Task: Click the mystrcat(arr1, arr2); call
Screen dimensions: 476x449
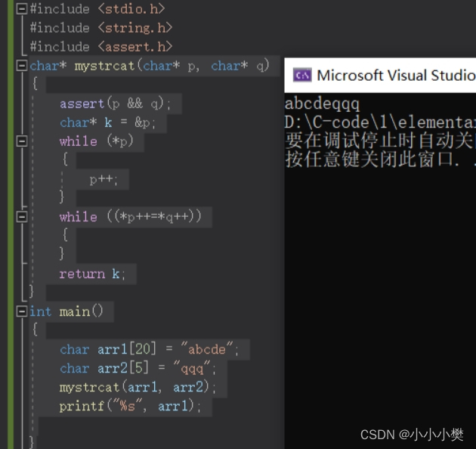Action: (138, 387)
